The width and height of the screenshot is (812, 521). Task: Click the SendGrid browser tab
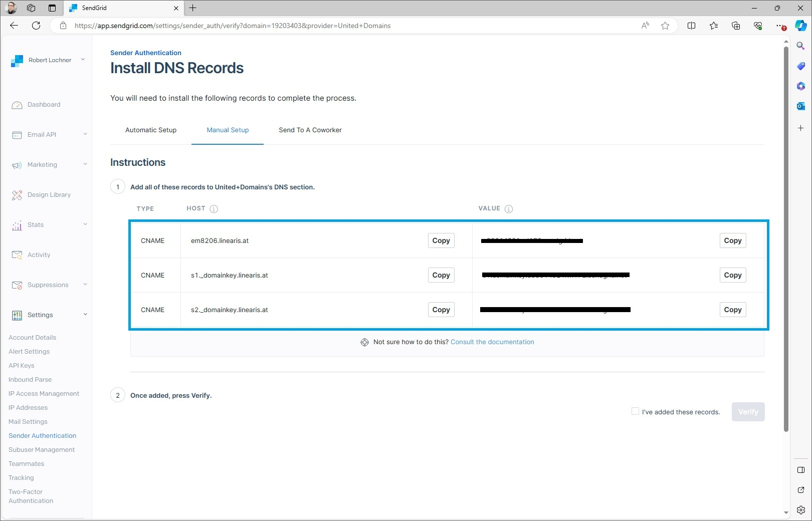coord(124,8)
